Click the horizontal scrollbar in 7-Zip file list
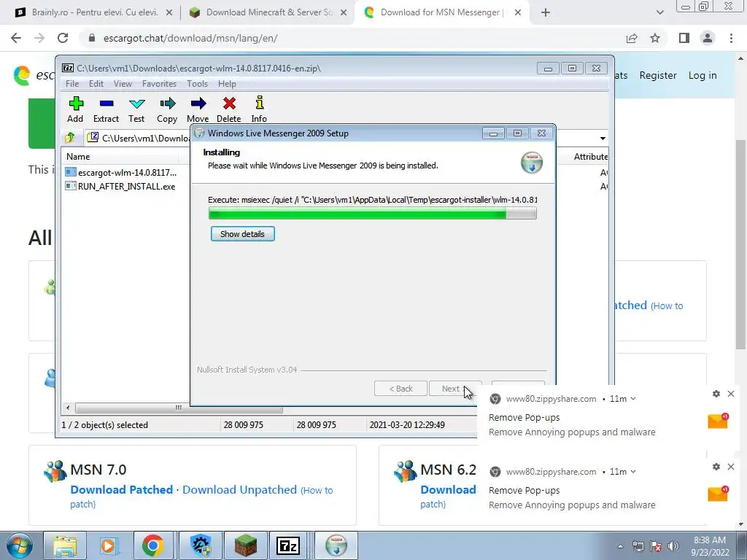 pyautogui.click(x=179, y=408)
